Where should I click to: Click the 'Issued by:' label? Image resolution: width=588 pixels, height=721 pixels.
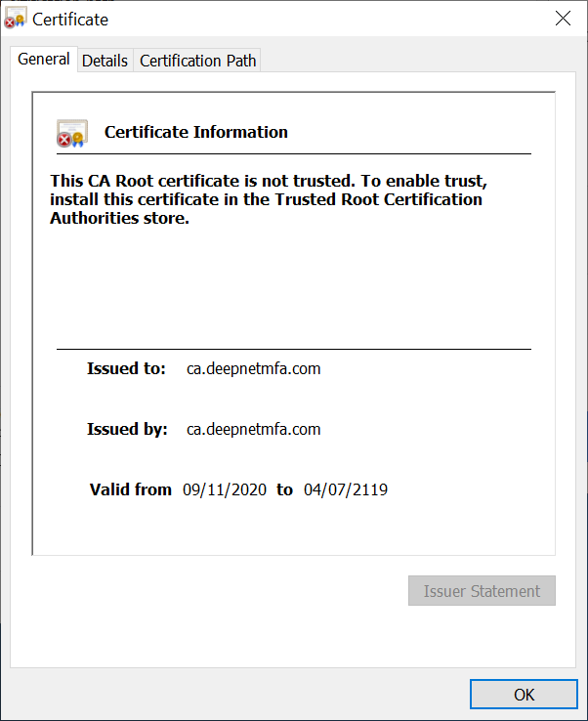127,429
